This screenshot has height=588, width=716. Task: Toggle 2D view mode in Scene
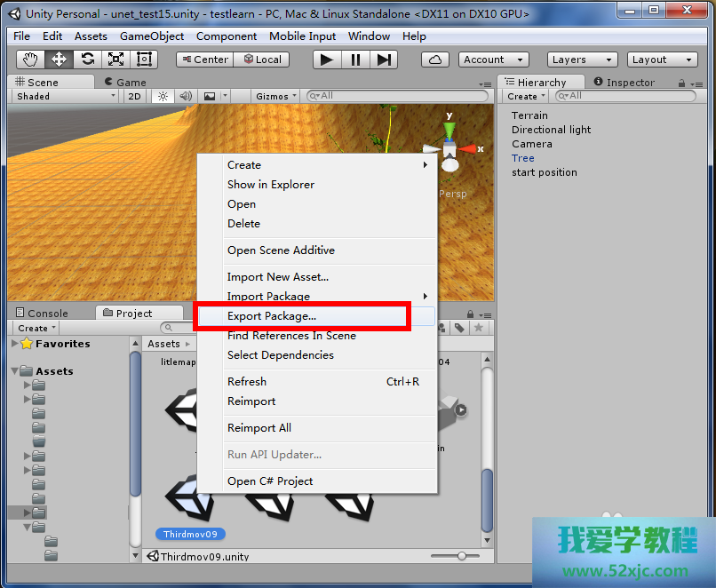[x=134, y=96]
